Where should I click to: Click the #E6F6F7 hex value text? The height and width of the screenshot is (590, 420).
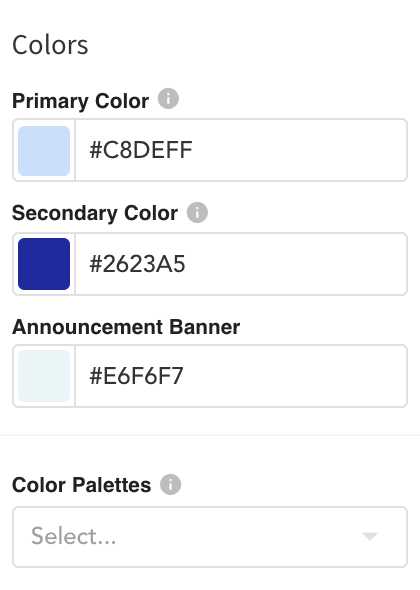(x=136, y=376)
